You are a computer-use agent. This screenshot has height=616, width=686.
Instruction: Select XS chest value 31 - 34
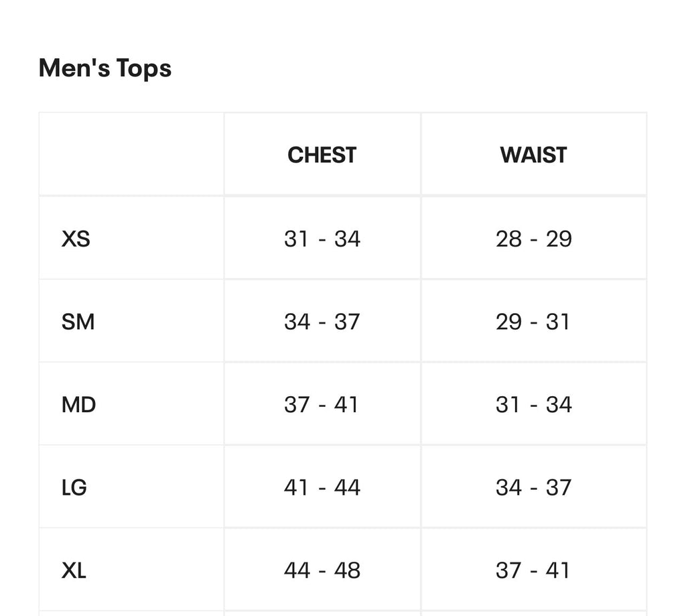[322, 239]
